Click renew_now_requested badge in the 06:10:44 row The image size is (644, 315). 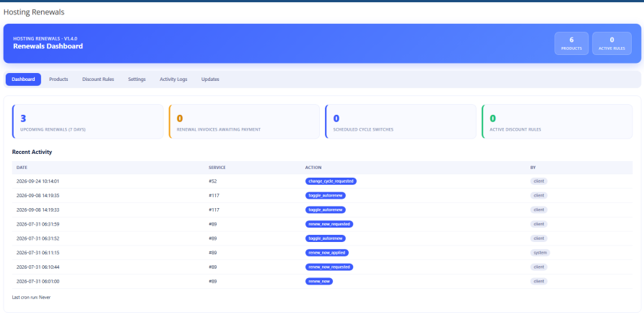pos(329,267)
